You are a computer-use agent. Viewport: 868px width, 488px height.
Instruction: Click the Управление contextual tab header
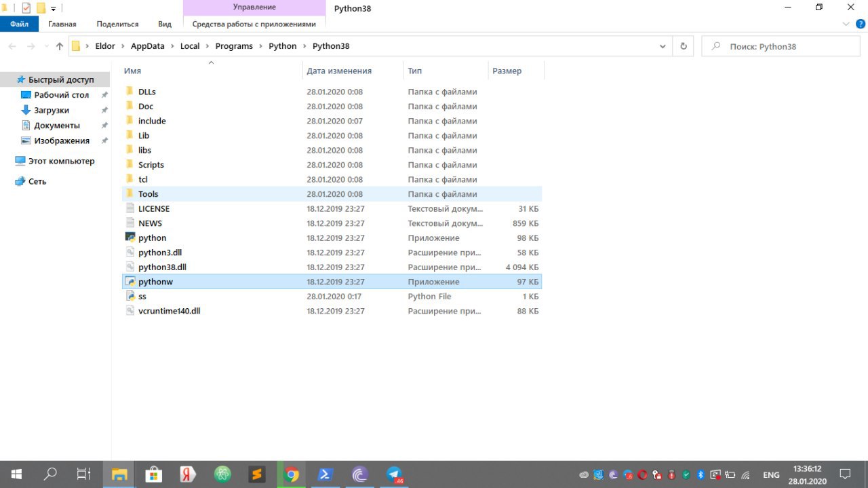pyautogui.click(x=254, y=7)
